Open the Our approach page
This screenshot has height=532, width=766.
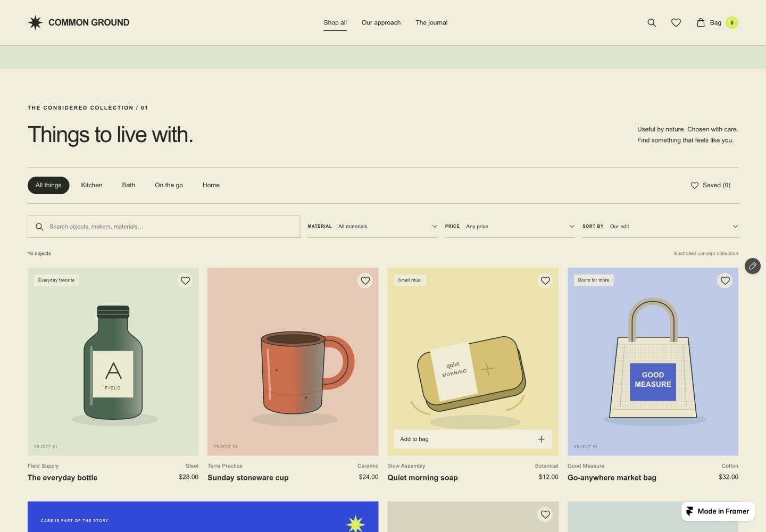click(x=381, y=23)
